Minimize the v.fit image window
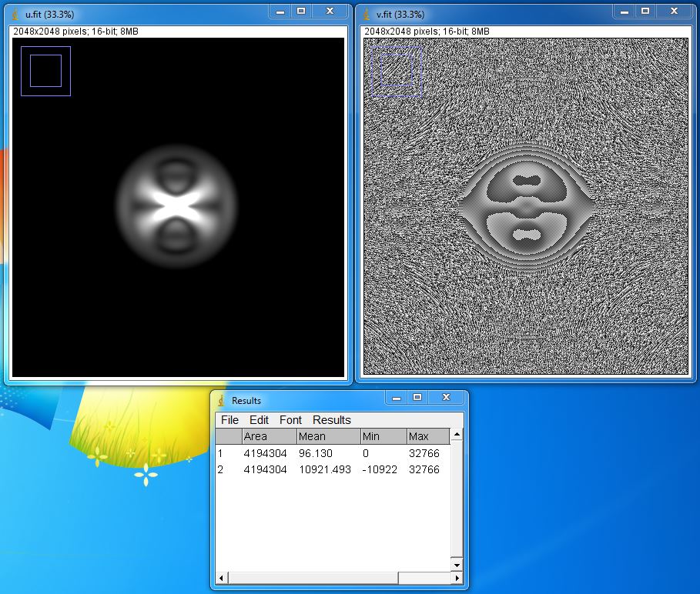Screen dimensions: 700x594 [x=624, y=12]
